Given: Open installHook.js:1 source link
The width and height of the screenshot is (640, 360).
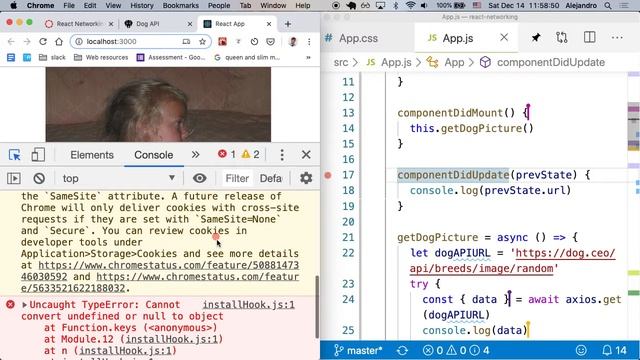Looking at the screenshot, I should point(249,305).
